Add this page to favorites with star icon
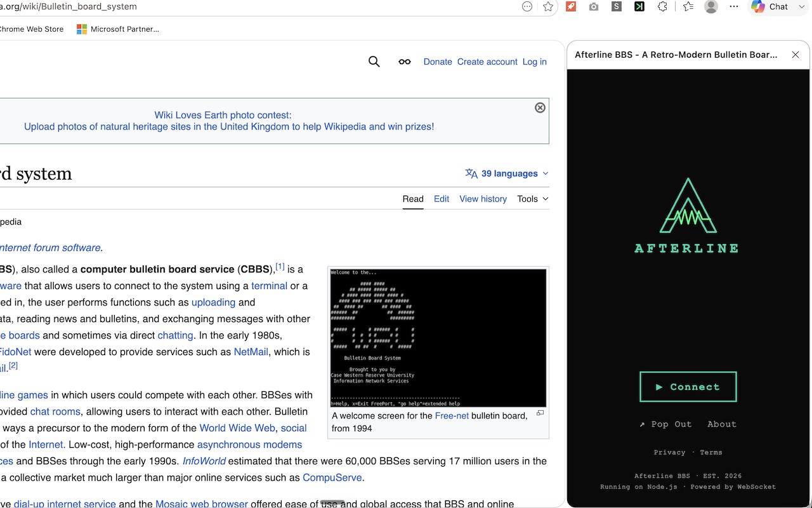Image resolution: width=812 pixels, height=508 pixels. tap(548, 6)
